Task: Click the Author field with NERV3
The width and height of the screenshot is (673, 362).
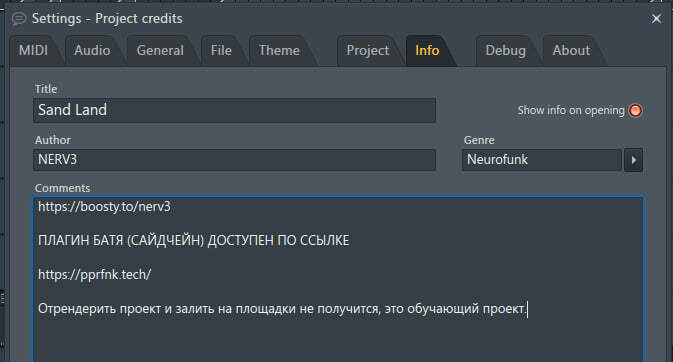Action: (234, 160)
